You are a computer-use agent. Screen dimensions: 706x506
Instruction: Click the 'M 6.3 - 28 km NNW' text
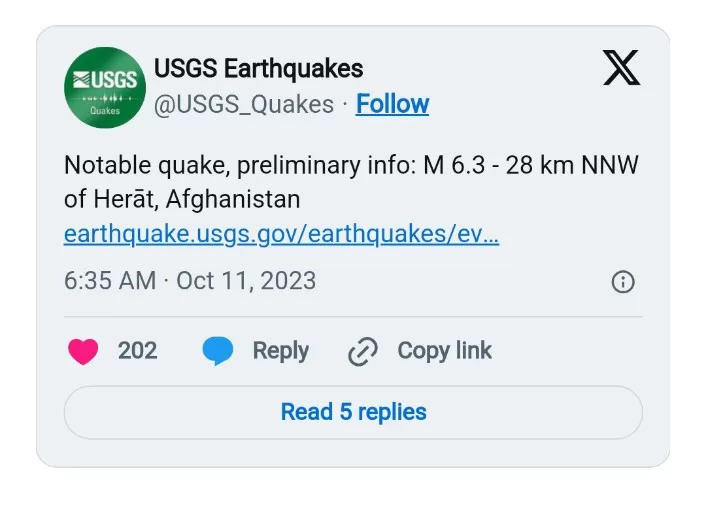pos(526,166)
